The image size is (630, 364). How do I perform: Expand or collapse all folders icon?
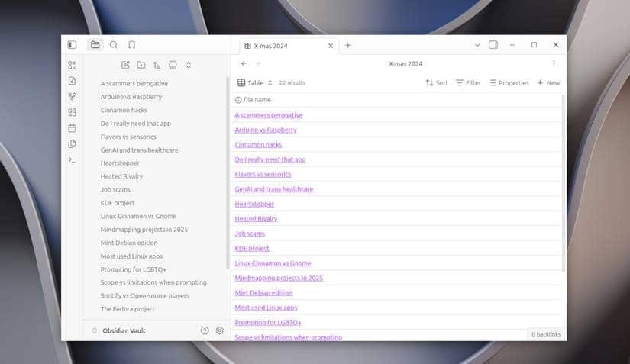(x=189, y=65)
